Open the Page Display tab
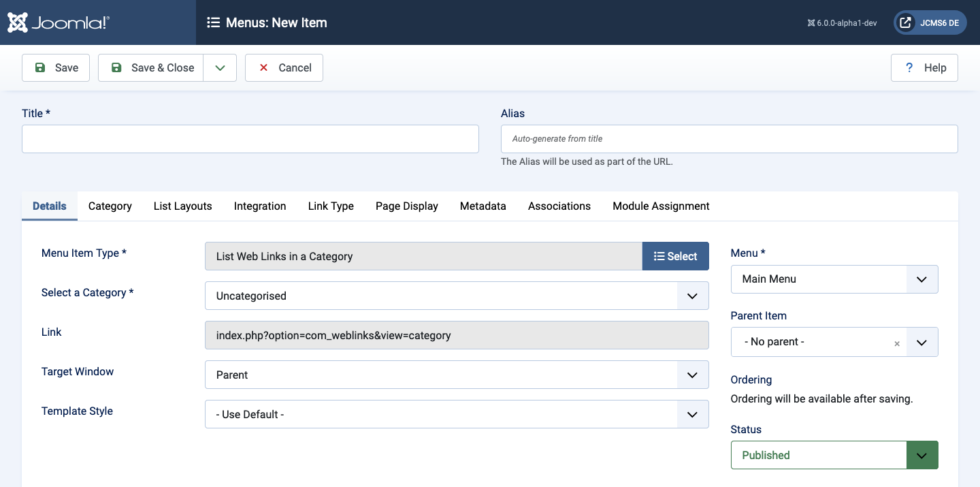Image resolution: width=980 pixels, height=487 pixels. click(x=407, y=206)
